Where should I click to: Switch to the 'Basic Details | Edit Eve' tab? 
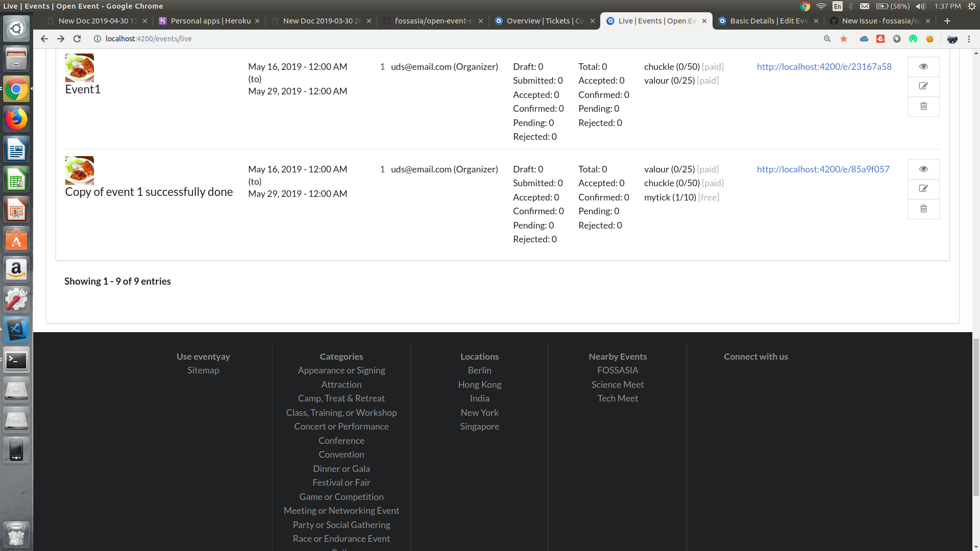click(x=768, y=21)
